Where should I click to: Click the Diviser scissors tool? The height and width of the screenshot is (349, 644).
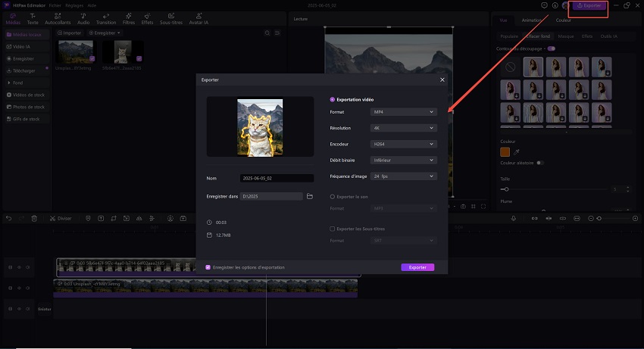(x=61, y=219)
